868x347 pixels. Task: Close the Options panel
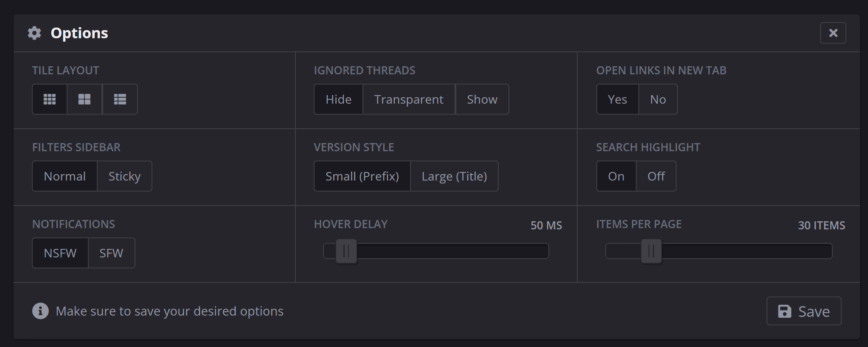point(833,33)
